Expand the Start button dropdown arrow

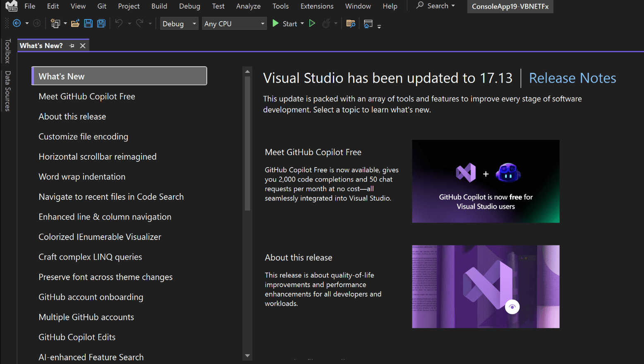302,24
